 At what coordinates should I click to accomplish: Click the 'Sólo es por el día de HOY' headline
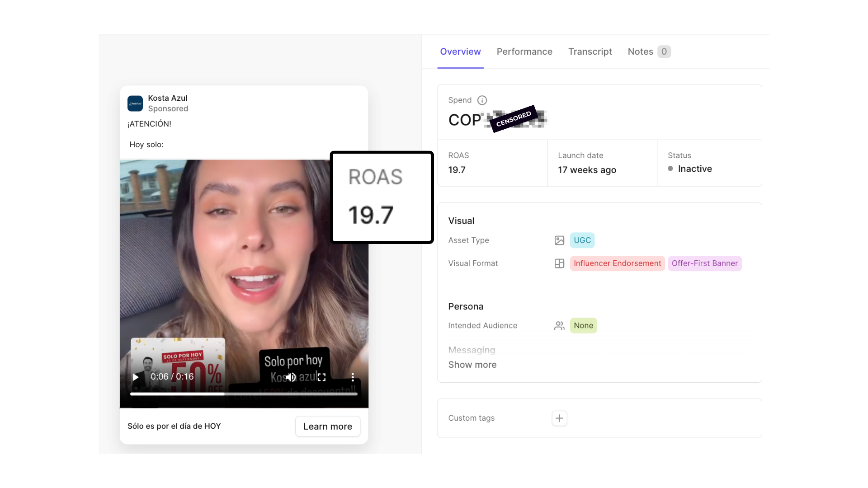coord(174,426)
